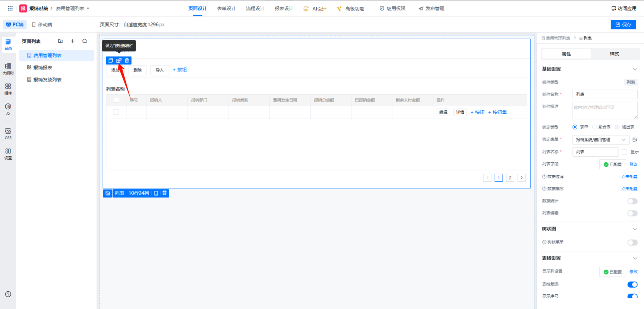Collapse the 表格设置 section
This screenshot has height=309, width=644.
635,258
